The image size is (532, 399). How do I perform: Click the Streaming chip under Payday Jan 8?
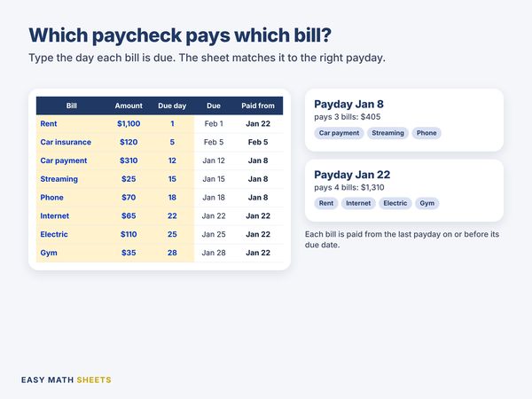click(387, 133)
